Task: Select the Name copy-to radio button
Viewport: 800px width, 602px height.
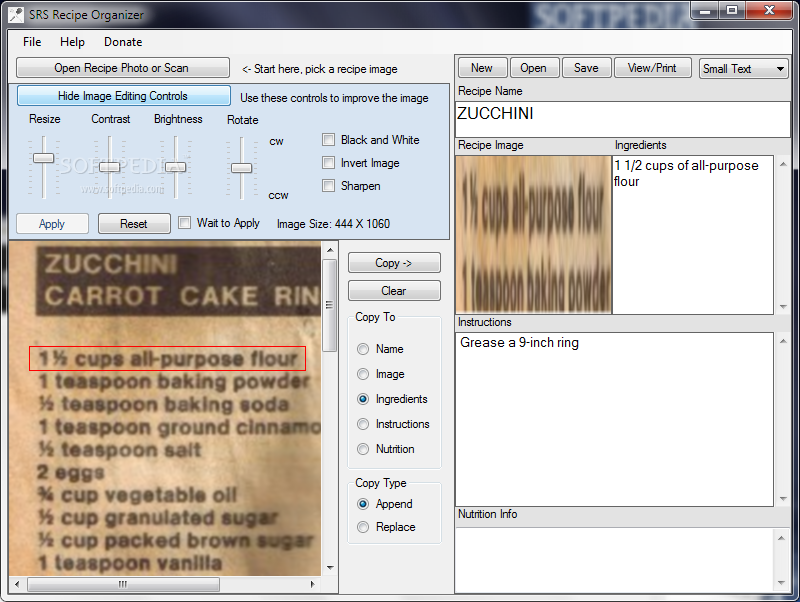Action: [363, 349]
